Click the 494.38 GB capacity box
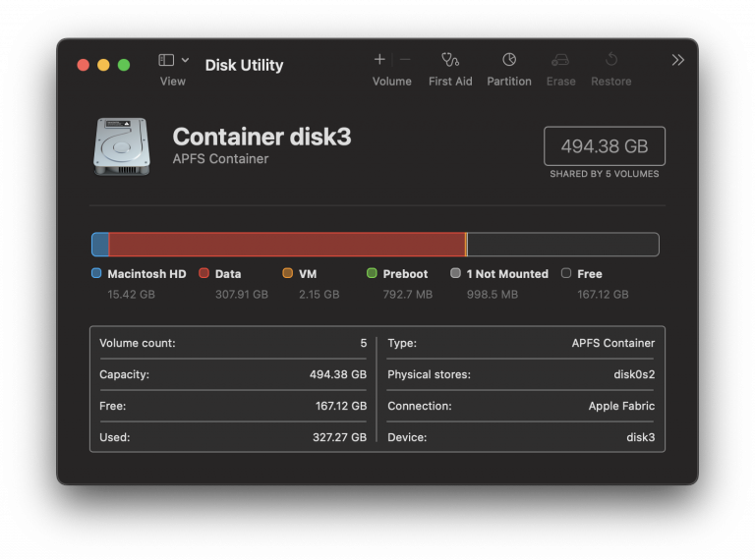This screenshot has height=560, width=755. pyautogui.click(x=604, y=146)
